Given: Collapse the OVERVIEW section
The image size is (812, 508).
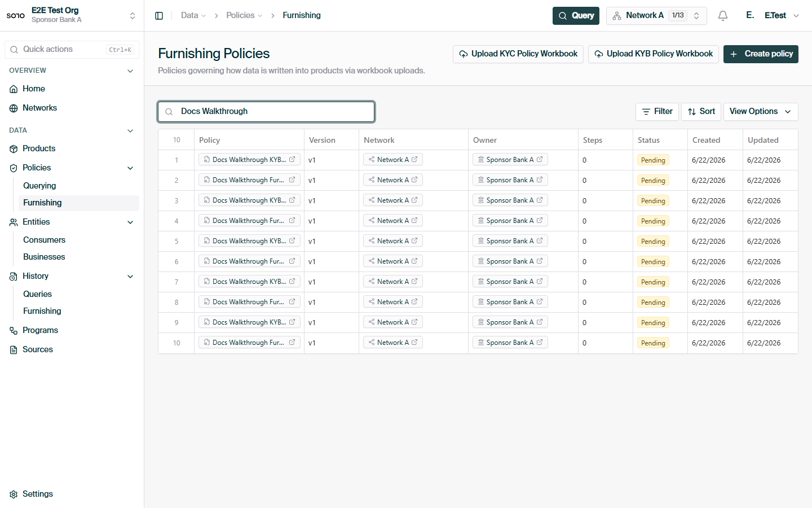Looking at the screenshot, I should tap(130, 71).
